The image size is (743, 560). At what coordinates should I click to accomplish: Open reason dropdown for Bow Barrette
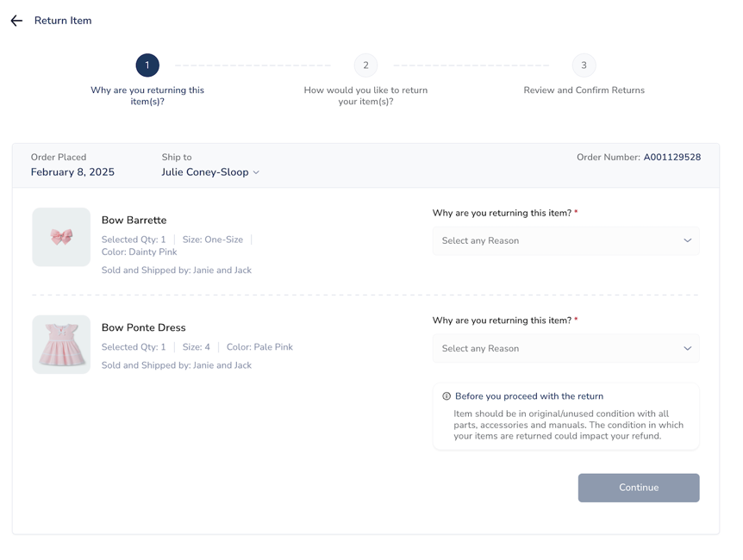565,240
